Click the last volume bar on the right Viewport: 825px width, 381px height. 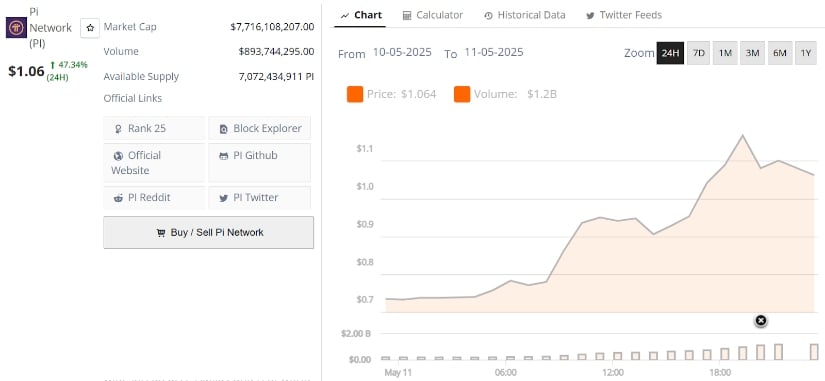coord(814,352)
